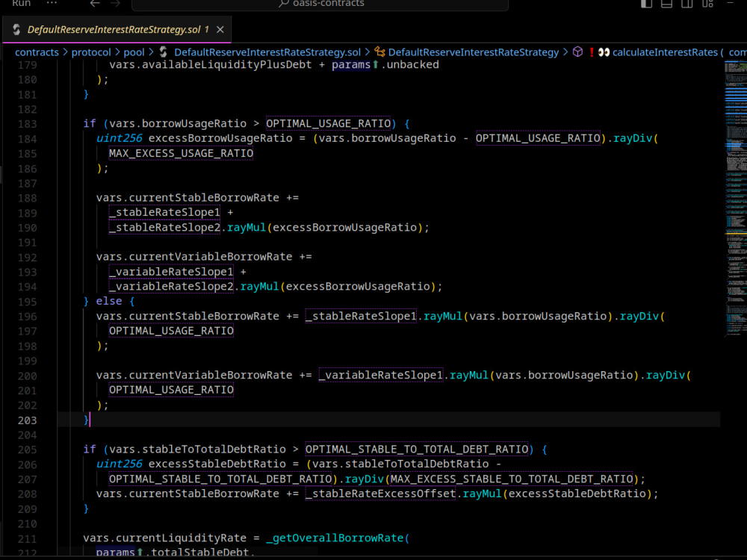Click the cube symbol icon in the breadcrumb
747x560 pixels.
pyautogui.click(x=577, y=52)
